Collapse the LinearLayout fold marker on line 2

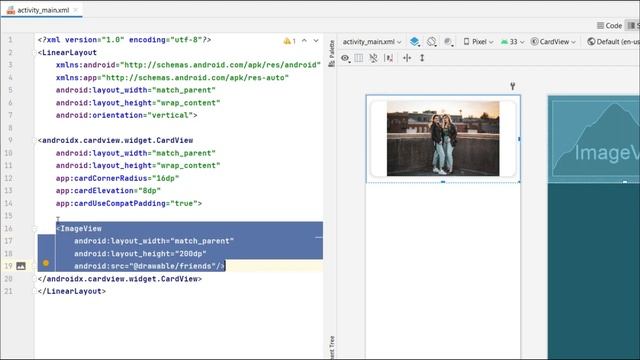pos(35,52)
